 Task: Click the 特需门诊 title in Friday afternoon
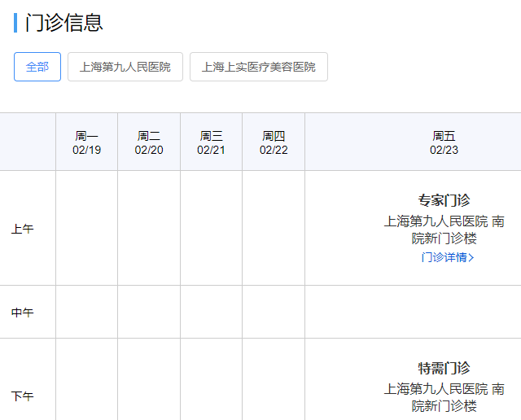(444, 368)
